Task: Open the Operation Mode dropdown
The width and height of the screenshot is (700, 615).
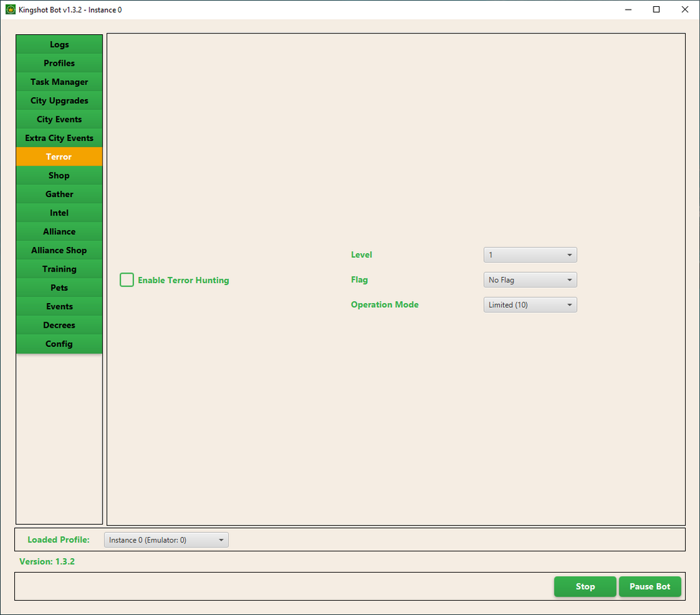Action: [x=530, y=305]
